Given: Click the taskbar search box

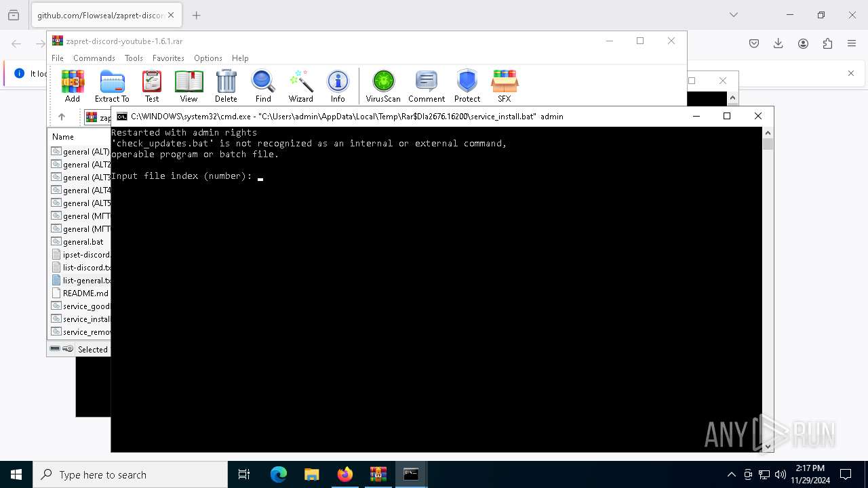Looking at the screenshot, I should [x=130, y=474].
